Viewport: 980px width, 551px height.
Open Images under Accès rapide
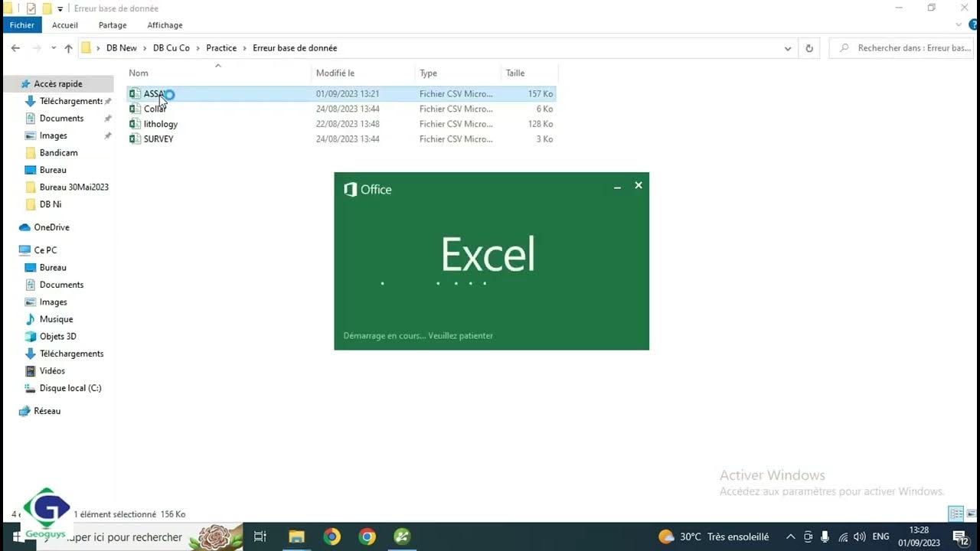click(54, 135)
